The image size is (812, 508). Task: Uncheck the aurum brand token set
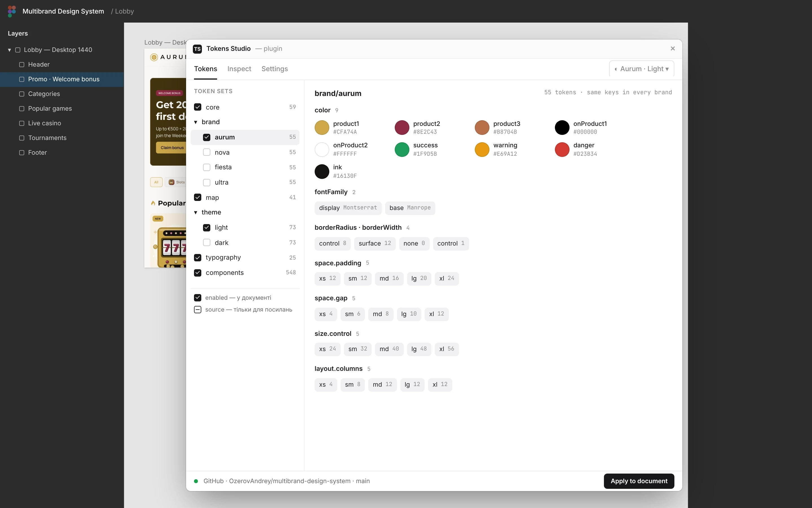pyautogui.click(x=207, y=137)
